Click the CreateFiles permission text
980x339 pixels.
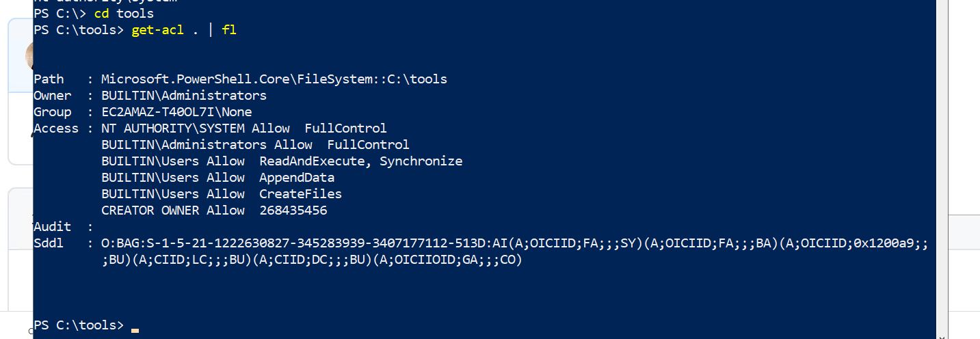tap(300, 194)
